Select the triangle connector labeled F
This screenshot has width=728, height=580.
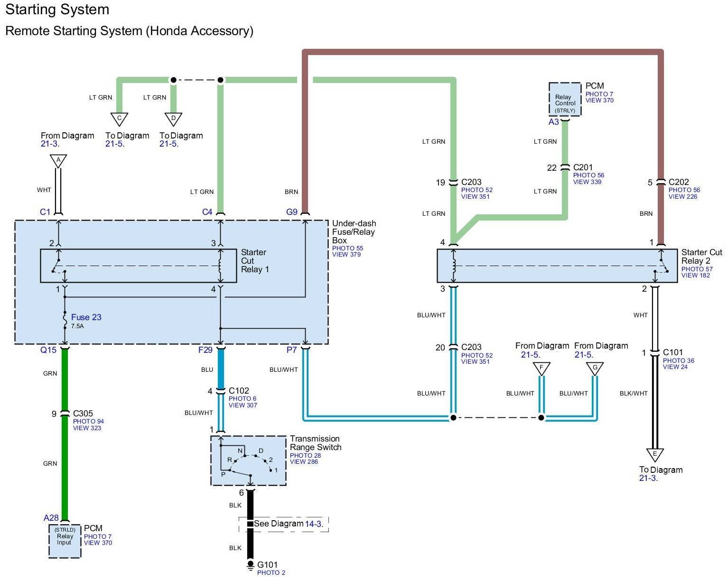[541, 368]
